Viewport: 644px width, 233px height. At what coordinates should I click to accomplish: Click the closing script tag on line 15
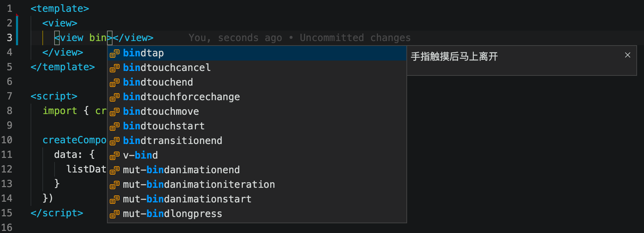click(57, 213)
